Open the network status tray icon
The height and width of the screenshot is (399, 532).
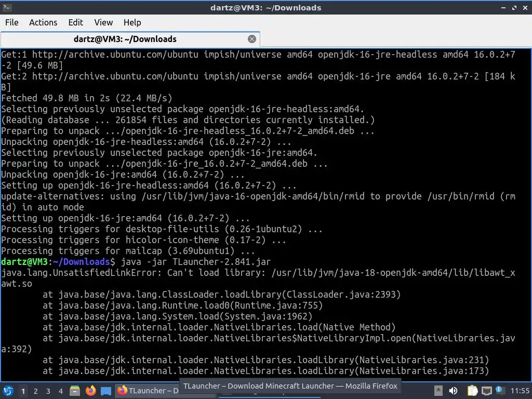[486, 391]
